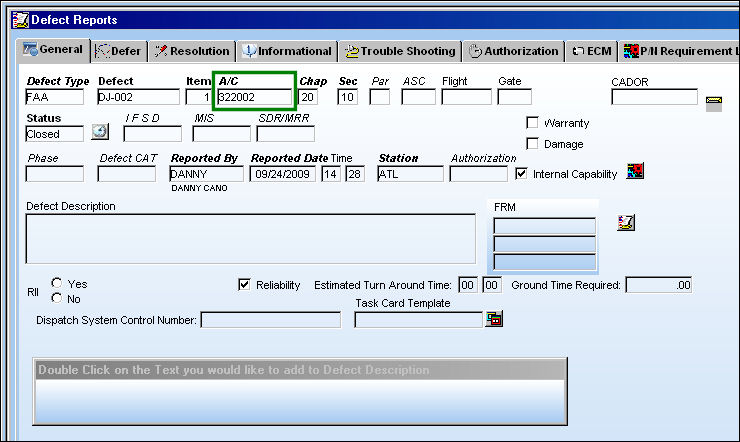Click inside the Defect Description text area
This screenshot has width=740, height=442.
pos(251,239)
